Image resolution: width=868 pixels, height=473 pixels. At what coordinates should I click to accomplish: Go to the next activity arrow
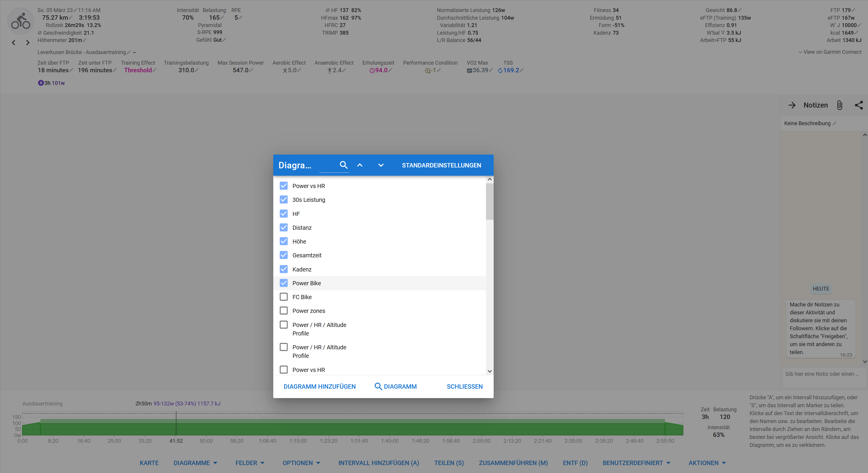point(28,42)
